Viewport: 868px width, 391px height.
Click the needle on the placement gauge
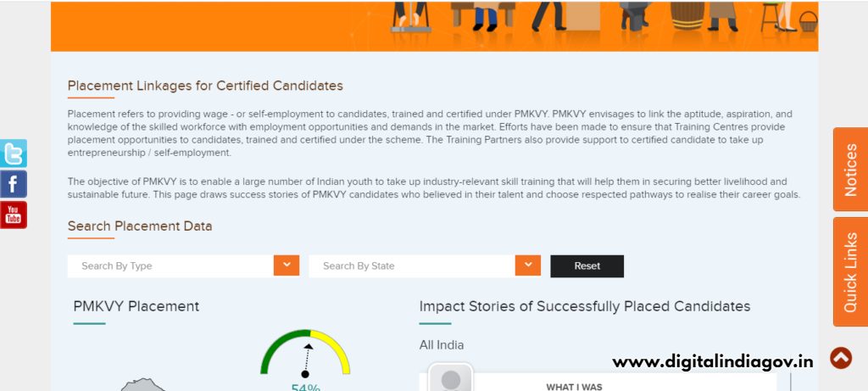pyautogui.click(x=307, y=360)
